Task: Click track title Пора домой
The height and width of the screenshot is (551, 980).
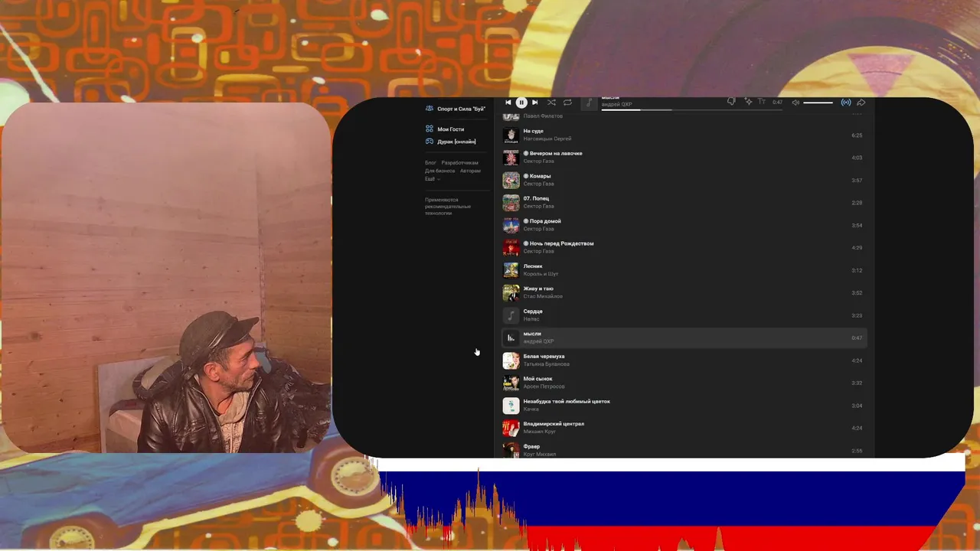Action: click(547, 221)
